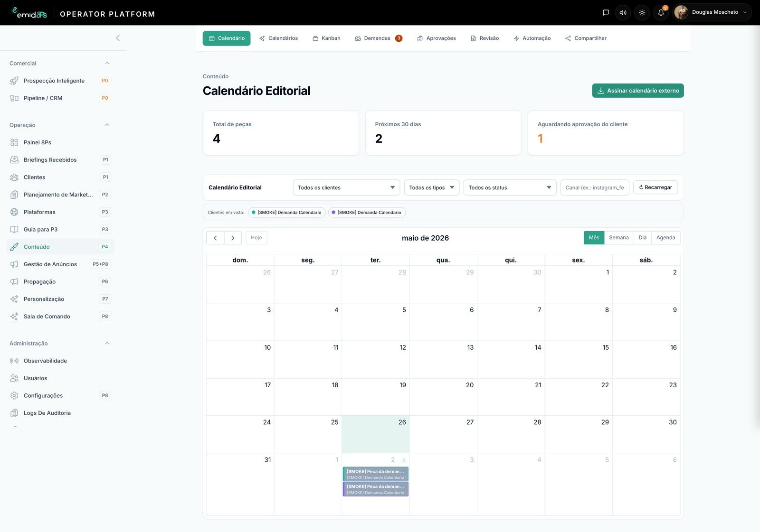760x532 pixels.
Task: Open notifications bell icon
Action: point(661,13)
